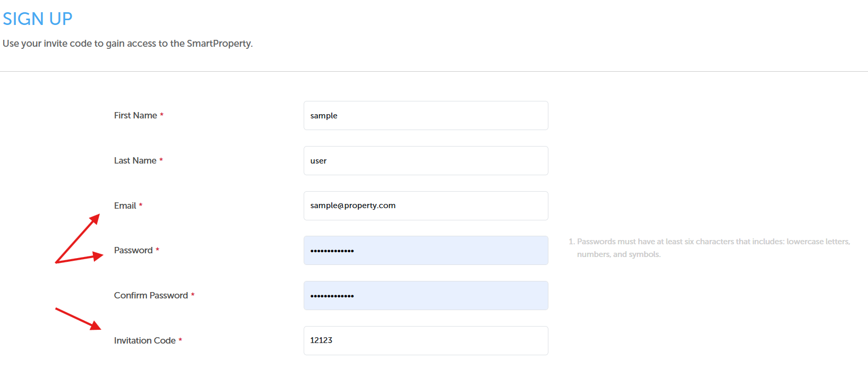The height and width of the screenshot is (368, 868).
Task: Click the red arrow pointing at Invitation Code
Action: pyautogui.click(x=78, y=319)
